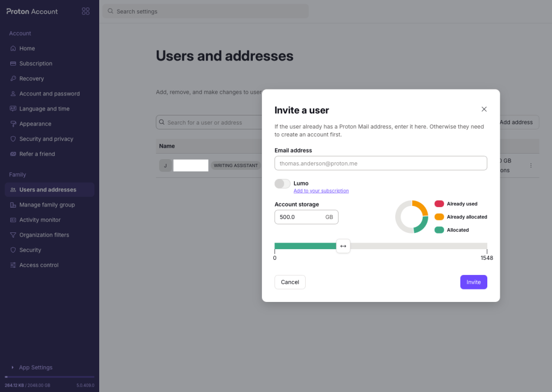552x392 pixels.
Task: Click Cancel in invite dialog
Action: point(289,282)
